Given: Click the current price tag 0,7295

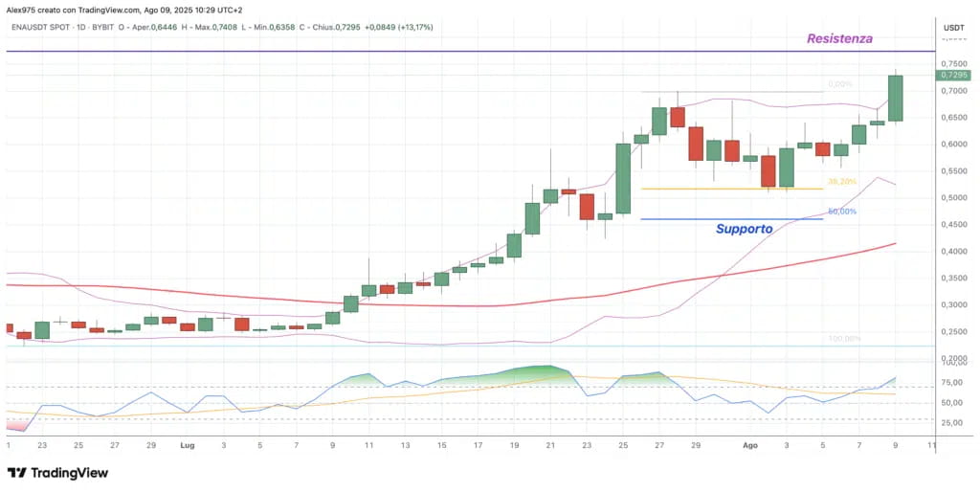Looking at the screenshot, I should point(952,75).
